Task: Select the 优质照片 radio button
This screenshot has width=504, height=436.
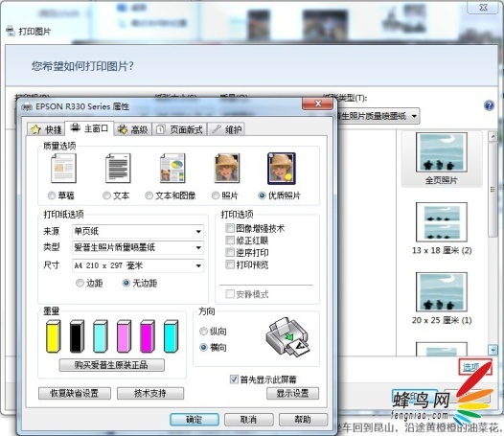Action: point(262,195)
